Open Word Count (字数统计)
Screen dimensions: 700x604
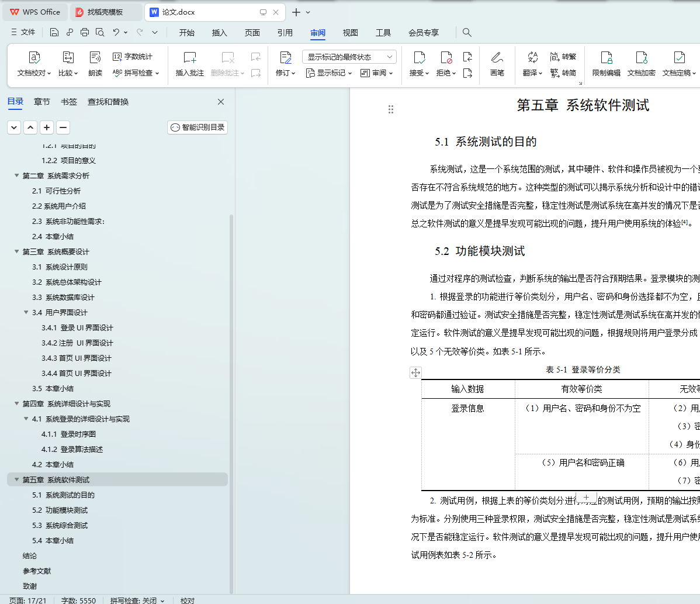click(133, 57)
